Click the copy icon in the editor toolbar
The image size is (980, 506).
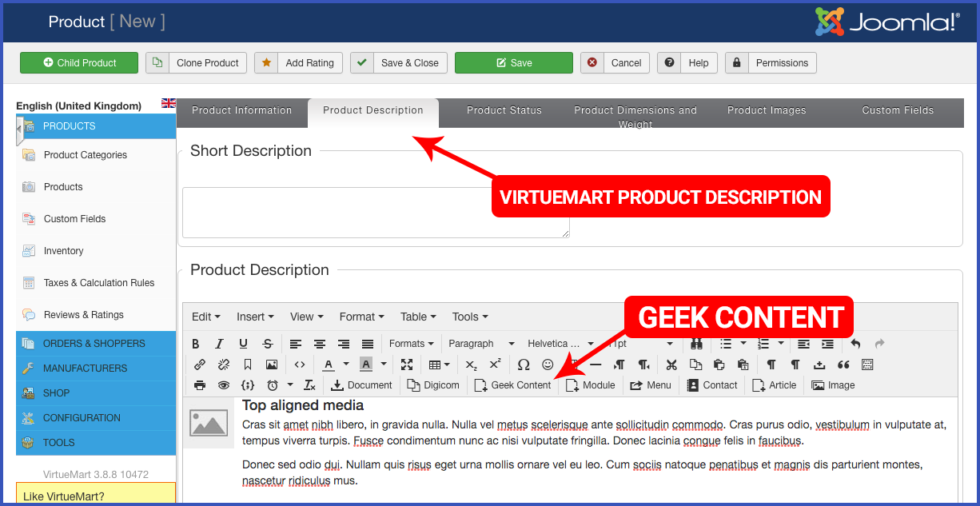click(x=695, y=365)
